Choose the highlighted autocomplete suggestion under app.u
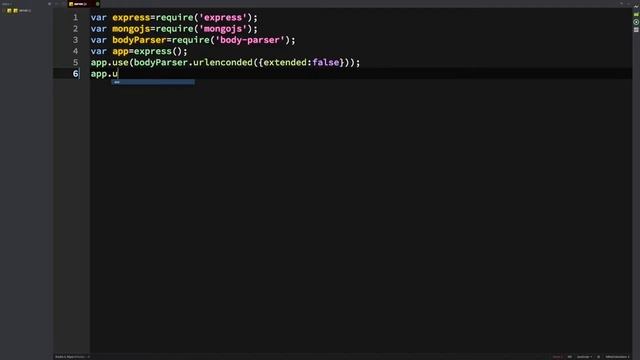 153,82
